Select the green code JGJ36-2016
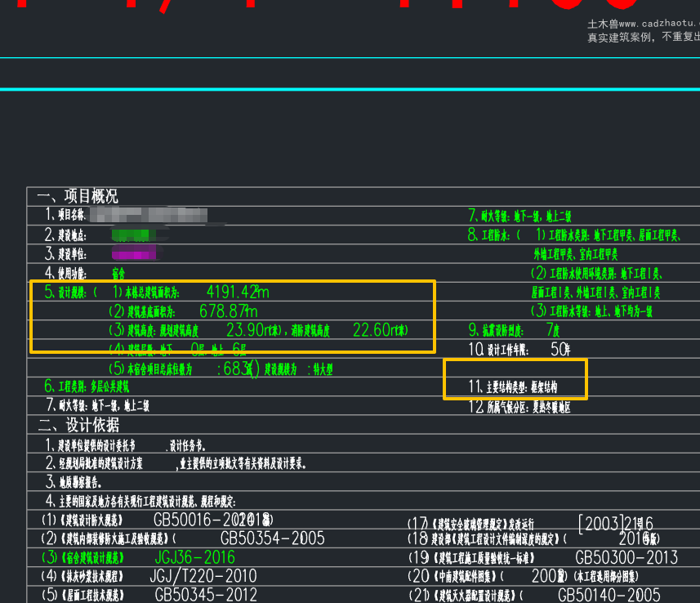Screen dimensions: 700x603 tap(194, 557)
